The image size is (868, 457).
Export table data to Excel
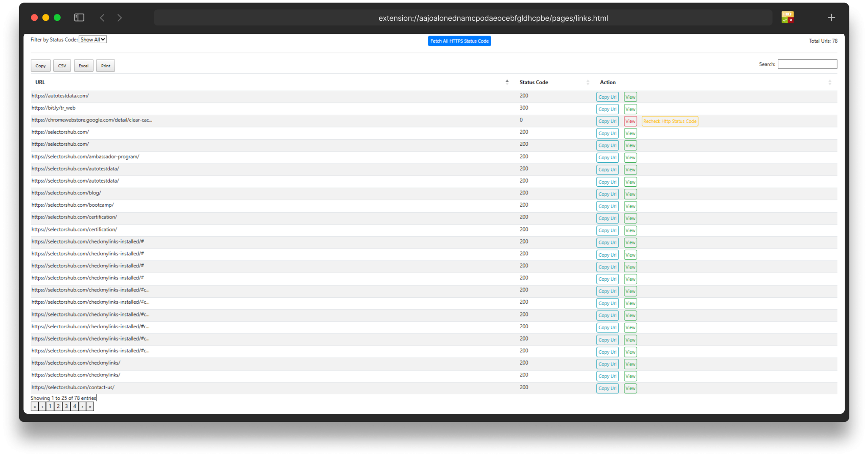[x=83, y=65]
